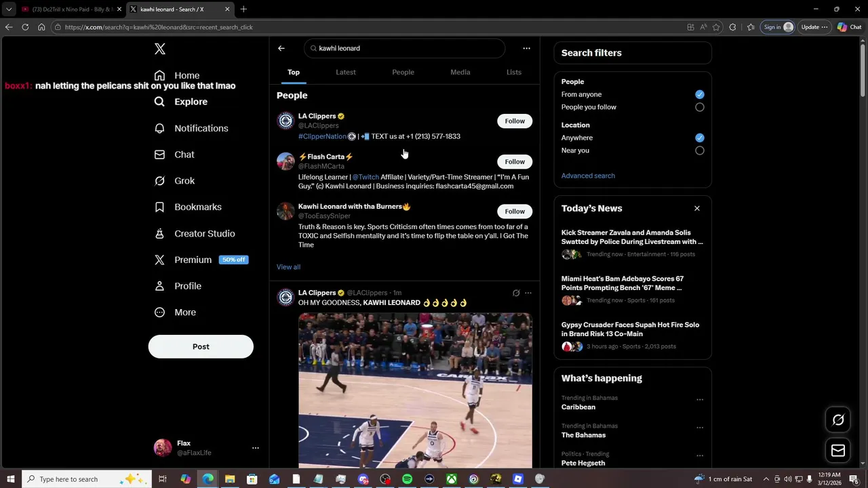Click Sign in in browser toolbar
This screenshot has width=868, height=488.
777,27
